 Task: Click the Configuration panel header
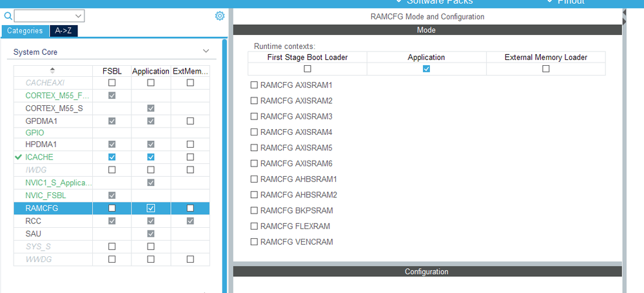tap(426, 272)
